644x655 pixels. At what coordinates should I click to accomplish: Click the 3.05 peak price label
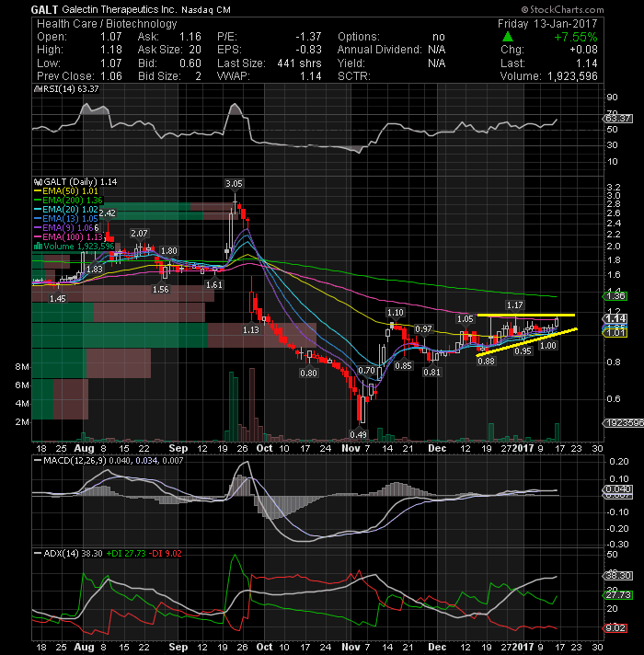(x=234, y=183)
